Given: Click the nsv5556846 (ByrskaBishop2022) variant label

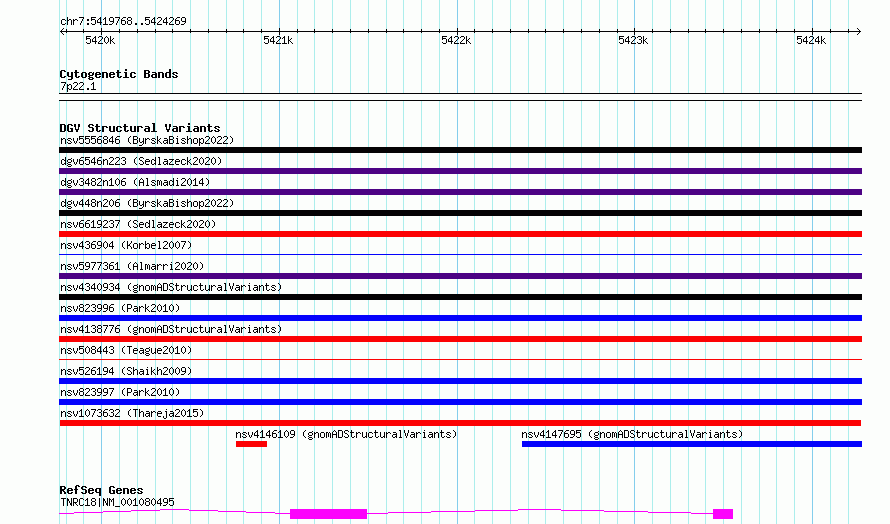Looking at the screenshot, I should pyautogui.click(x=147, y=140).
